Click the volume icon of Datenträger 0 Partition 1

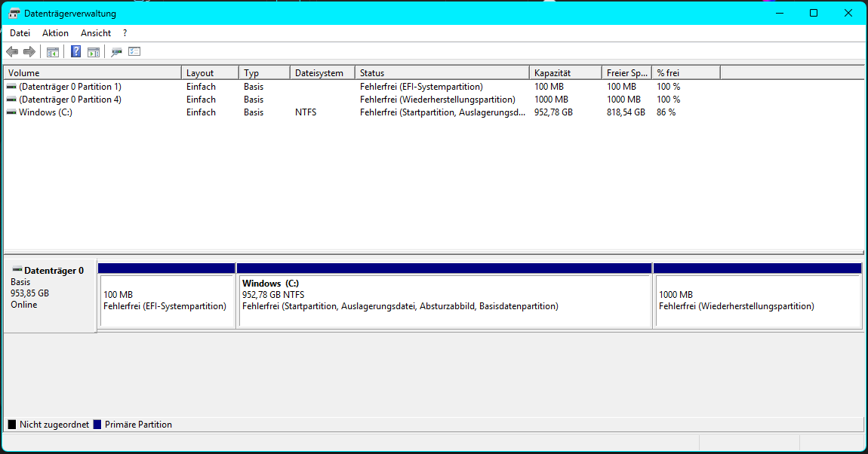tap(11, 86)
